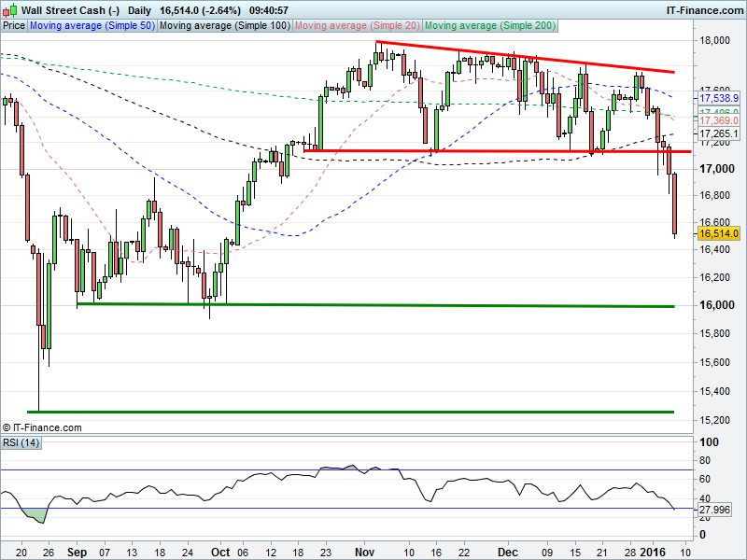
Task: Click the Nov marker on the date axis
Action: click(x=365, y=552)
